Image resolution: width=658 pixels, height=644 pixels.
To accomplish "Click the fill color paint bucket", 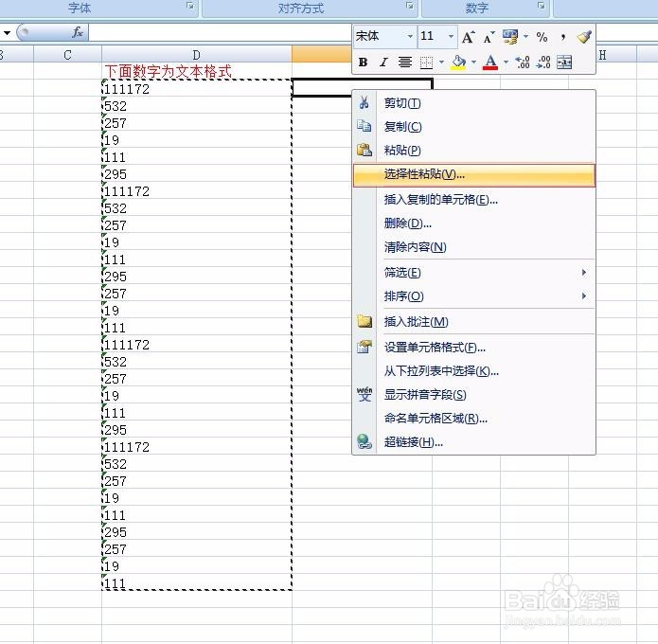I will point(458,63).
